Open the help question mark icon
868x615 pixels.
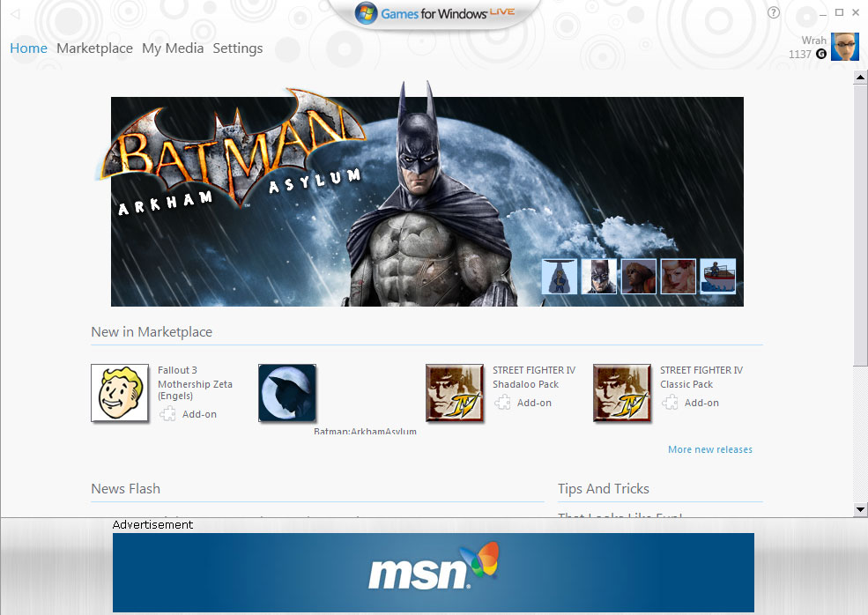[774, 12]
